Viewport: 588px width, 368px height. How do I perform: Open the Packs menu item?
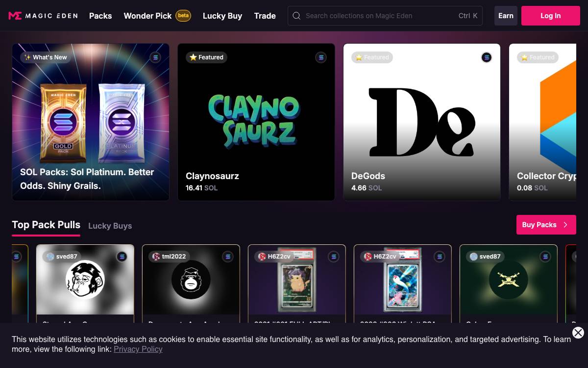click(100, 16)
